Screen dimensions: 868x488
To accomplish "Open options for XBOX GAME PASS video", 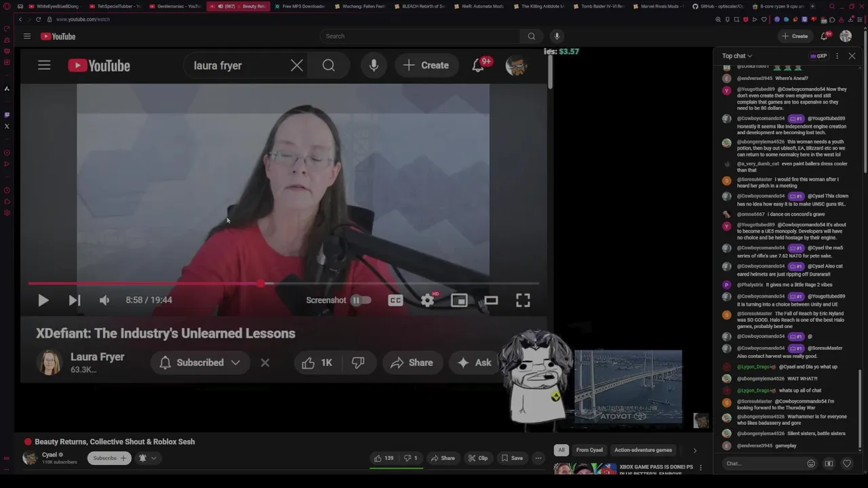I will click(x=701, y=468).
